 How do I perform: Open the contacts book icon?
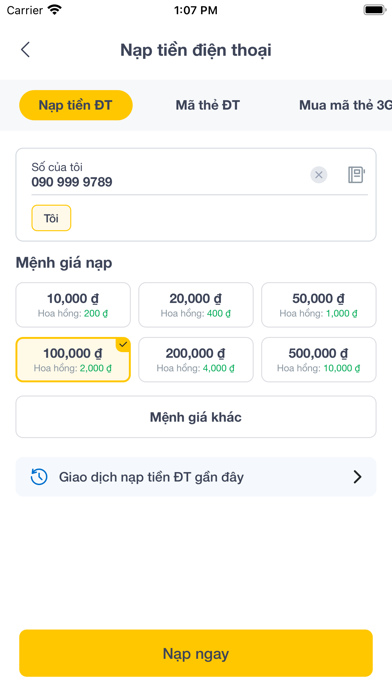(x=356, y=175)
